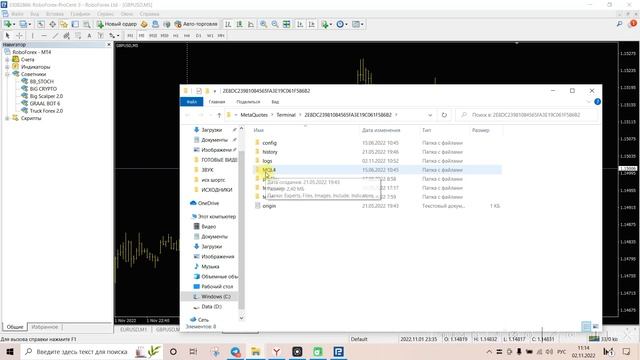Select the history folder
The width and height of the screenshot is (640, 360).
(270, 152)
